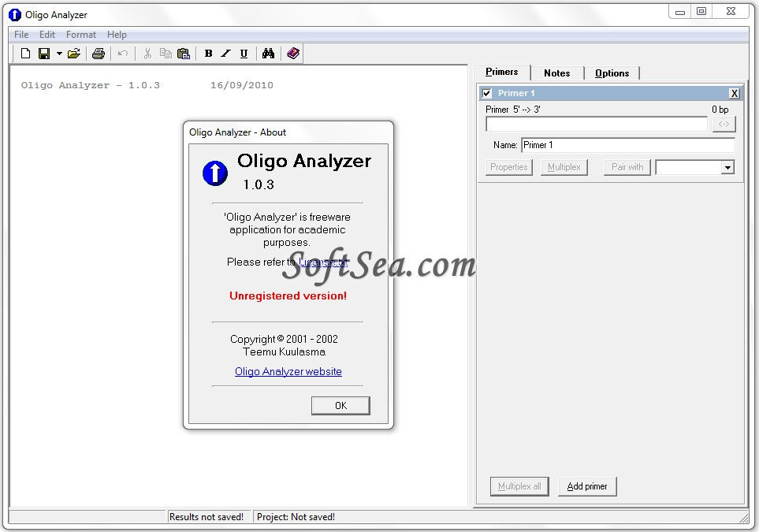Click the Primer 5' --> 3' sequence field

click(597, 124)
